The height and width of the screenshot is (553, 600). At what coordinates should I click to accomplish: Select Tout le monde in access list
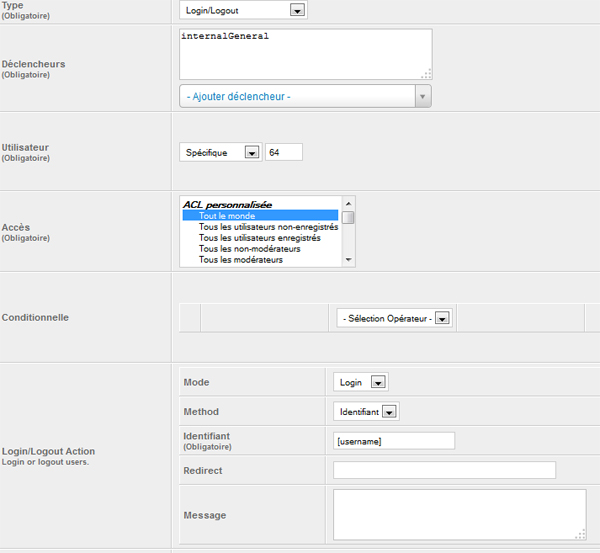[260, 215]
